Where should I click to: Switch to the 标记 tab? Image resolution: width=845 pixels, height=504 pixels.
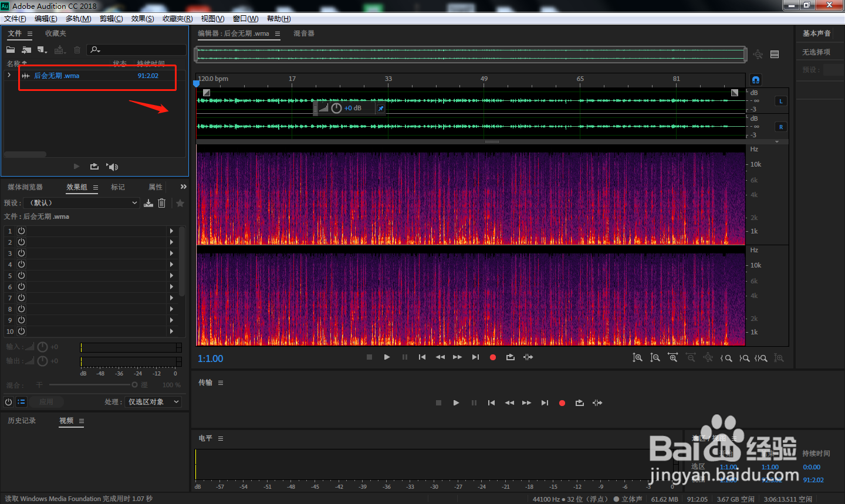click(x=118, y=187)
